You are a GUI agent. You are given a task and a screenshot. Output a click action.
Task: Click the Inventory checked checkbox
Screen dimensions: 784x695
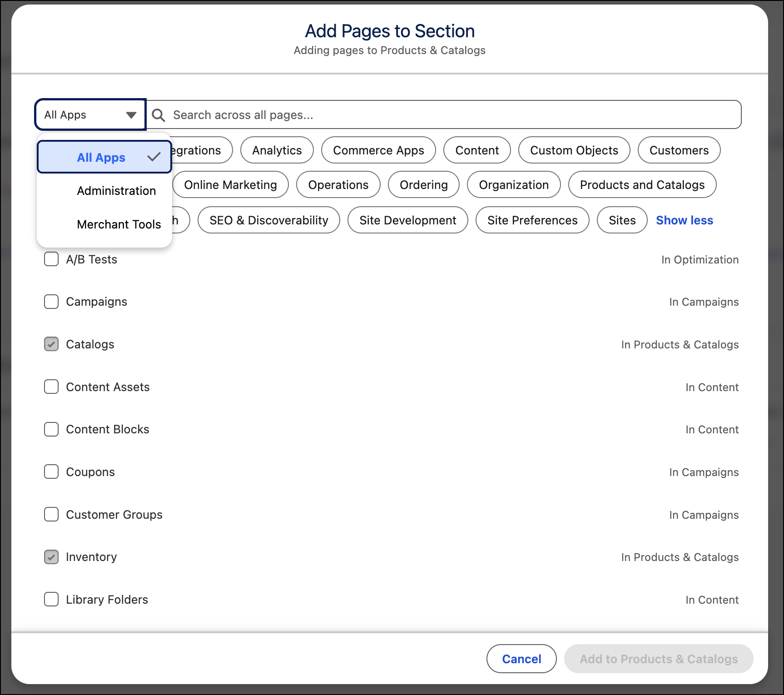pyautogui.click(x=51, y=557)
